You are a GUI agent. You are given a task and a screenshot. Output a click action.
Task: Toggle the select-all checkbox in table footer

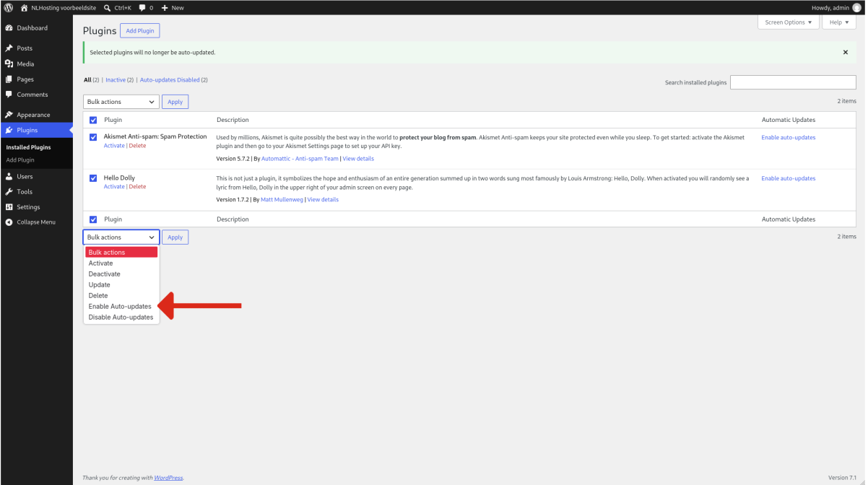coord(93,219)
